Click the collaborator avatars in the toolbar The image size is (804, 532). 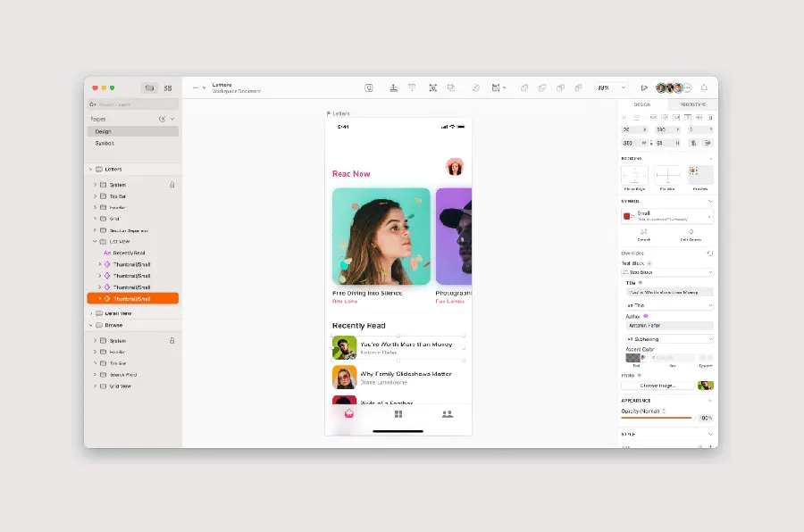[672, 87]
